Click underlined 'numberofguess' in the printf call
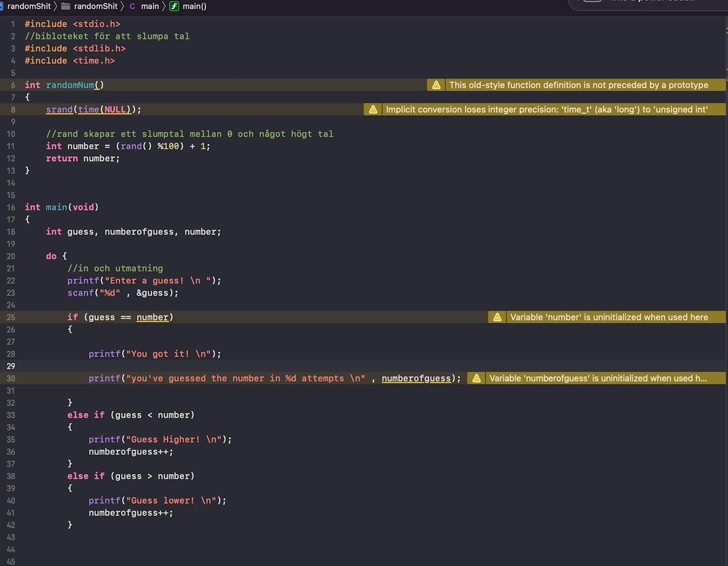 point(416,378)
